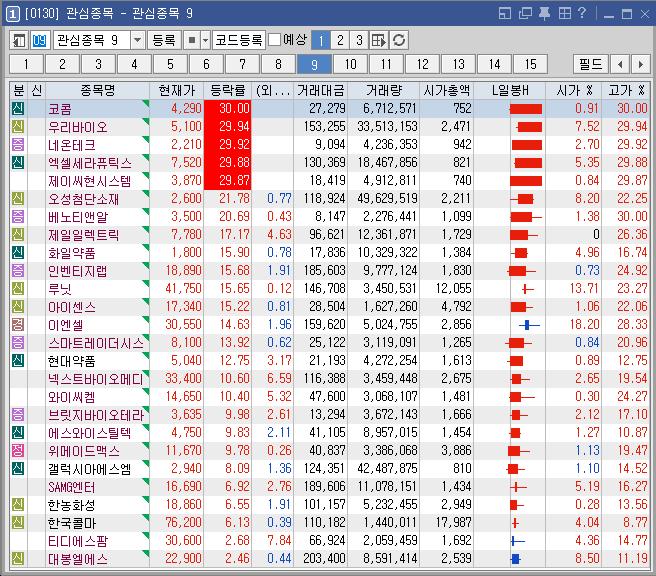This screenshot has height=576, width=656.
Task: Click the 증 badge on the 베노티앤알 row
Action: (18, 216)
